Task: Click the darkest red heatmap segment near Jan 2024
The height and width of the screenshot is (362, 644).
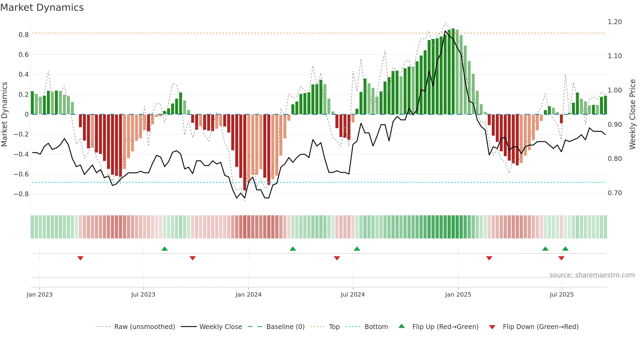Action: (x=245, y=227)
